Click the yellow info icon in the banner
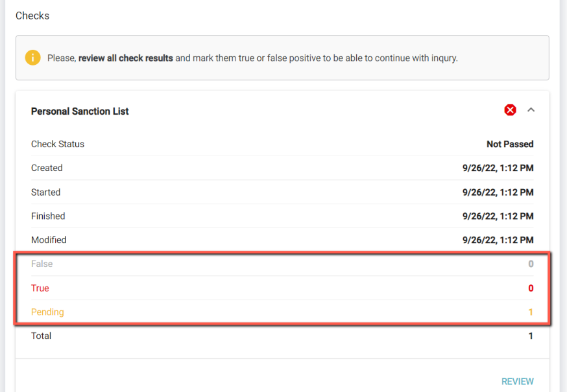This screenshot has width=567, height=392. pos(33,58)
